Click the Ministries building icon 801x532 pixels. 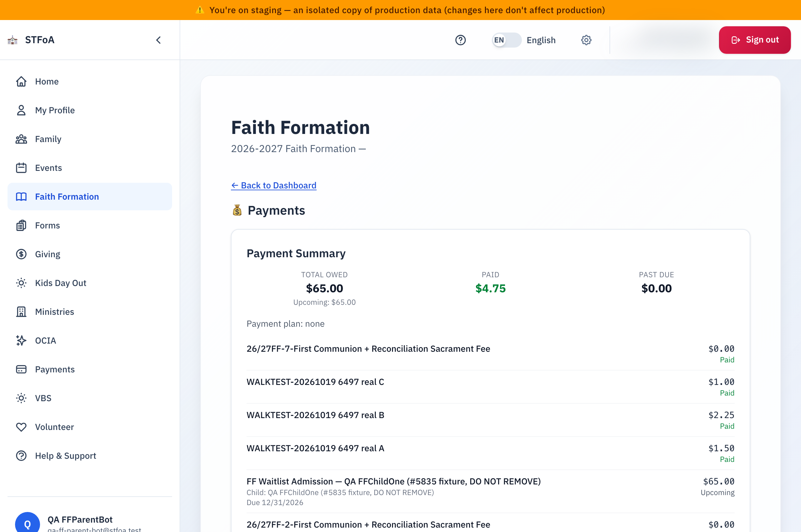pos(21,312)
